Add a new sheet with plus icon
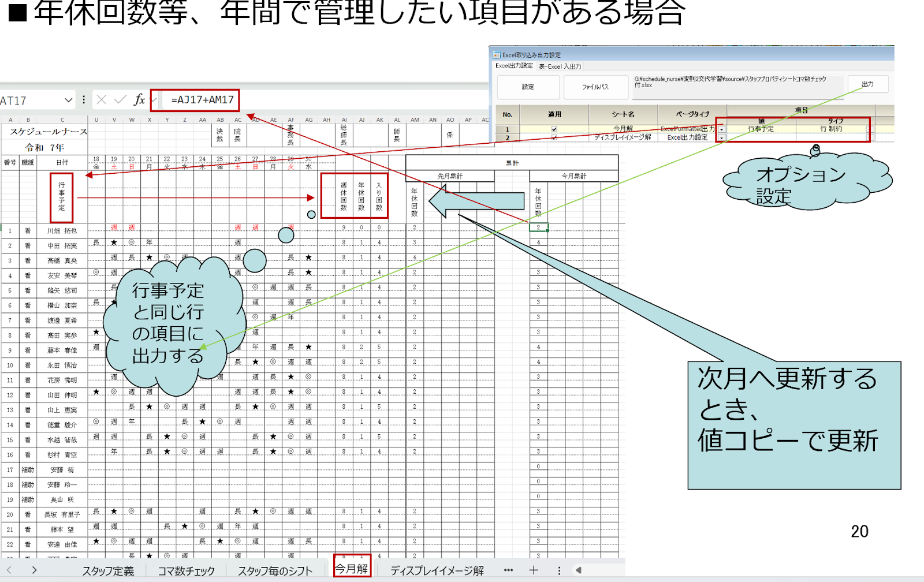The width and height of the screenshot is (924, 582). pos(534,570)
